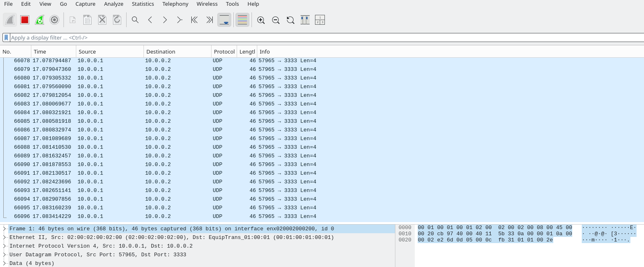Sort by the Protocol column header

click(224, 52)
